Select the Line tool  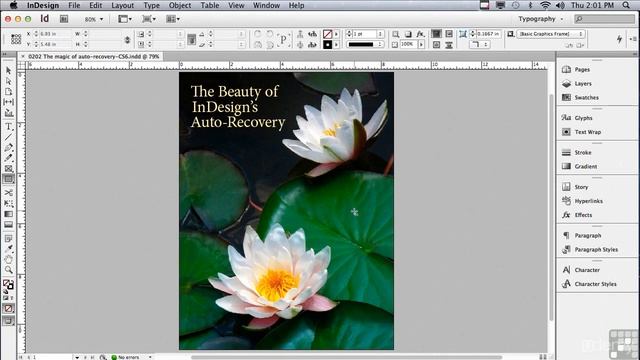tap(9, 137)
